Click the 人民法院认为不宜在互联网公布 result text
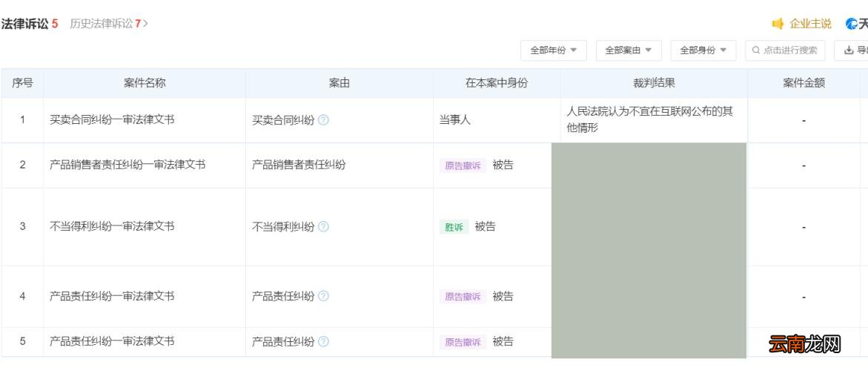Screen dimensions: 868x365 [649, 119]
